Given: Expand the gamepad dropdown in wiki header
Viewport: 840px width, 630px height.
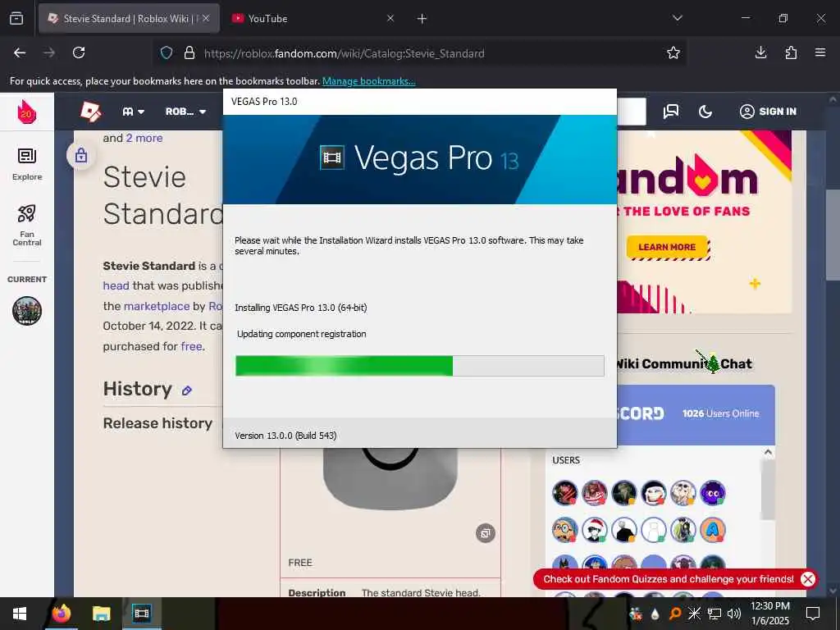Looking at the screenshot, I should pyautogui.click(x=134, y=112).
